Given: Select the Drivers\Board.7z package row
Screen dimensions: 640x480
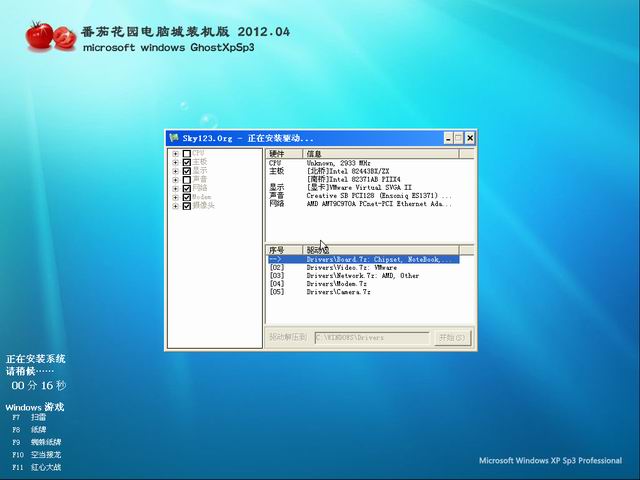Looking at the screenshot, I should pos(363,260).
